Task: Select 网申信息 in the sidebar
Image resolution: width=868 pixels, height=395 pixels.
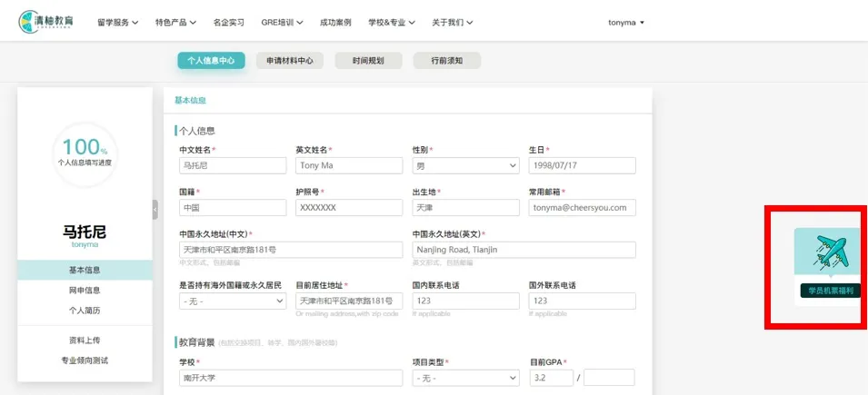Action: tap(85, 291)
